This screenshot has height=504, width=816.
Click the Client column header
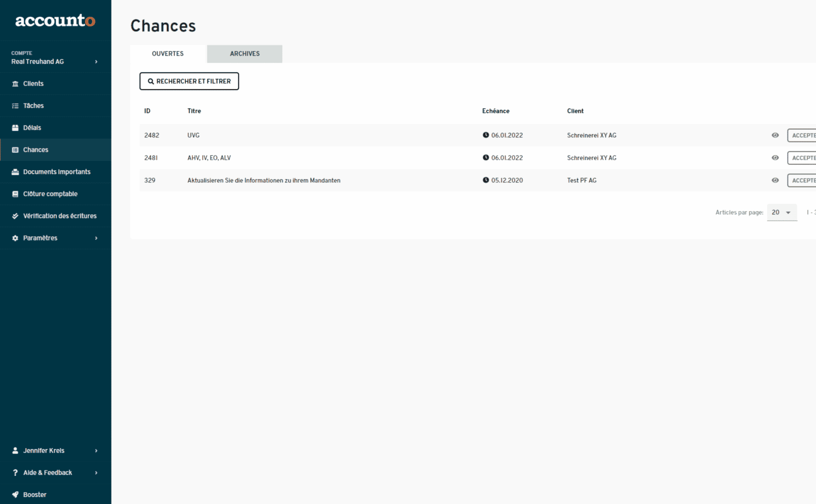[x=575, y=111]
